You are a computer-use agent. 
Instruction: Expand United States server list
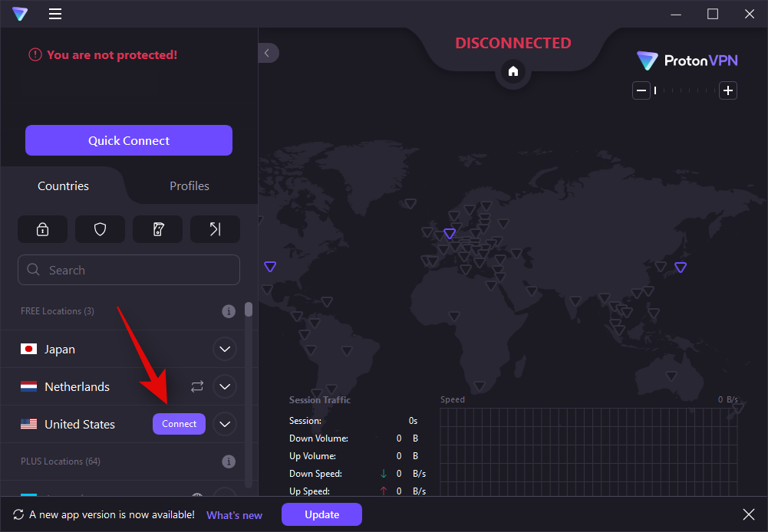pyautogui.click(x=224, y=424)
